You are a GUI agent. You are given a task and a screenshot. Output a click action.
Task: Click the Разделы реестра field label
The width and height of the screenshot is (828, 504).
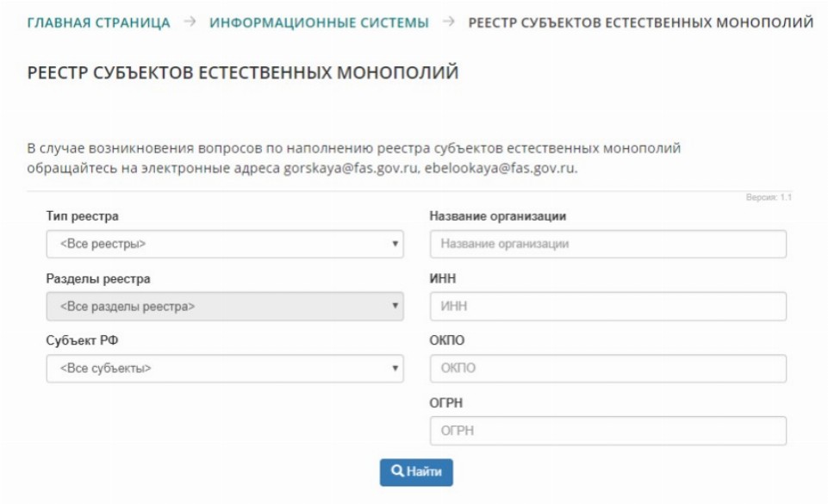(98, 278)
